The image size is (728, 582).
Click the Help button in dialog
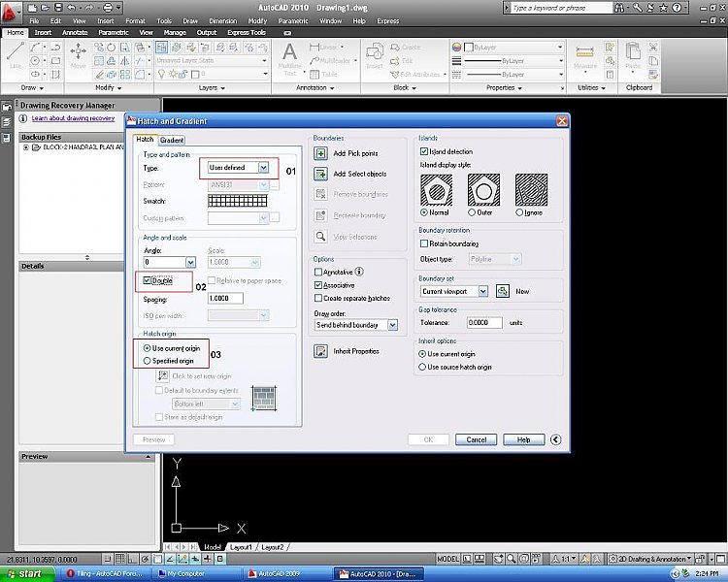pos(524,439)
